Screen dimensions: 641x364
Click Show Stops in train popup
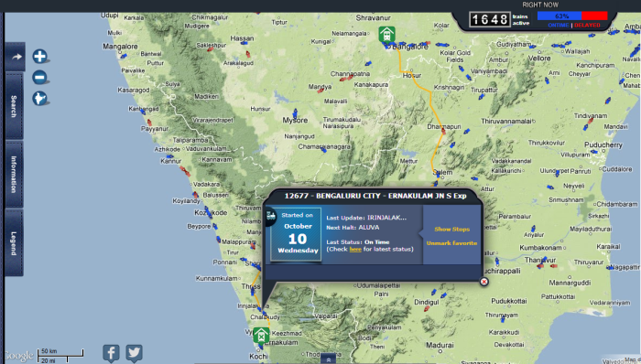point(451,230)
